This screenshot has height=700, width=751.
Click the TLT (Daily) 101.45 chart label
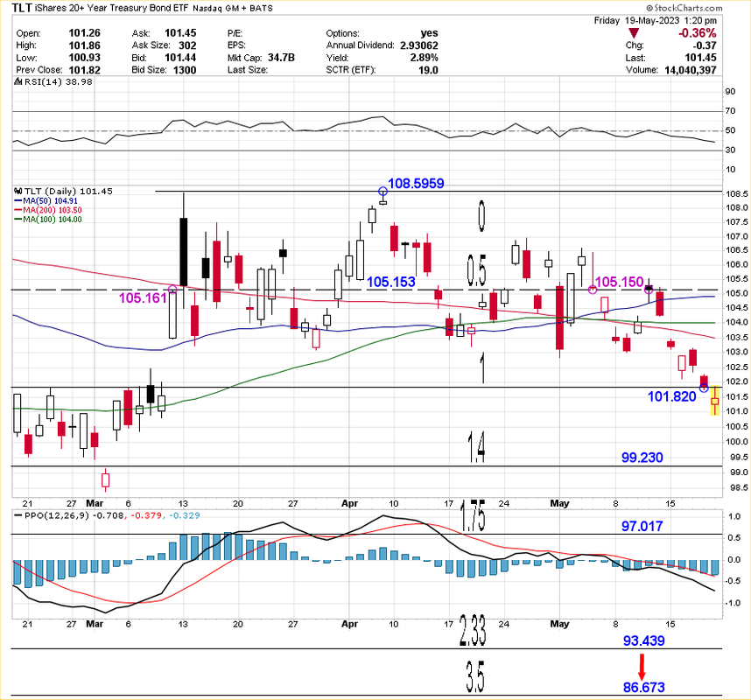68,191
